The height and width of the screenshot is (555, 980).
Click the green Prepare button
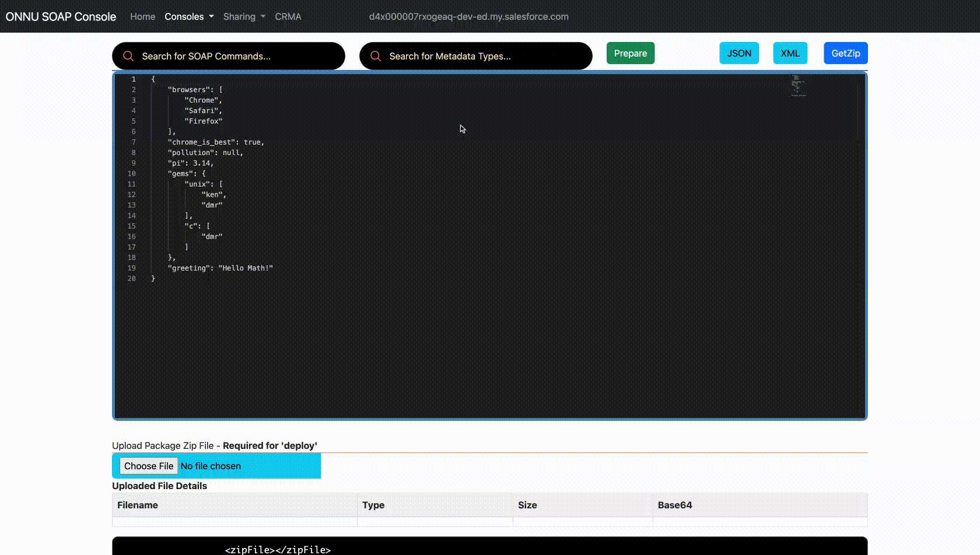pos(631,53)
